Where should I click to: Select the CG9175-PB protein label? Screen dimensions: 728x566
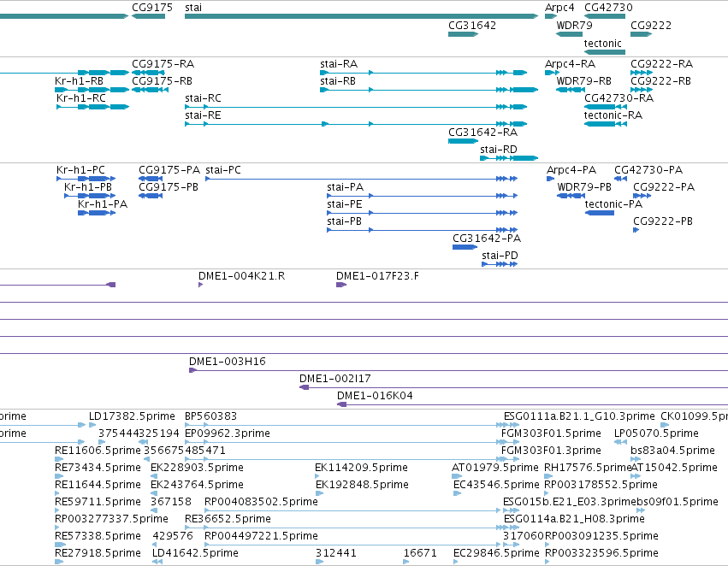[169, 187]
